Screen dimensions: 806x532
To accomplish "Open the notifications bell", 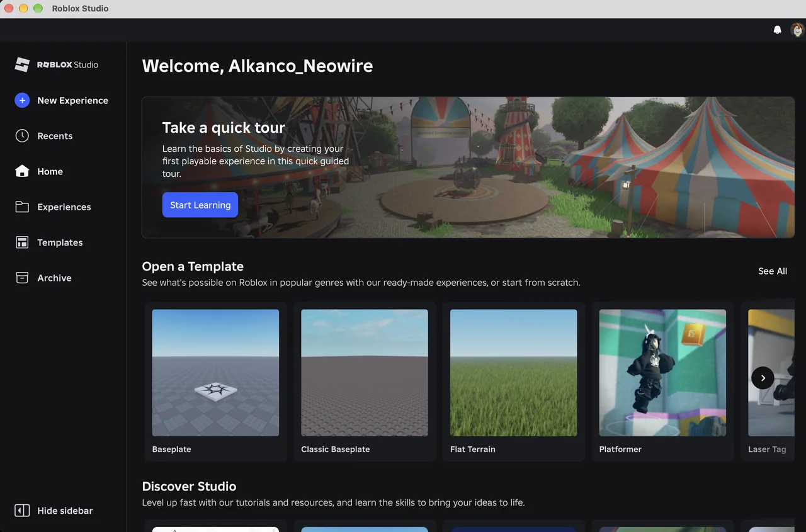I will coord(777,30).
